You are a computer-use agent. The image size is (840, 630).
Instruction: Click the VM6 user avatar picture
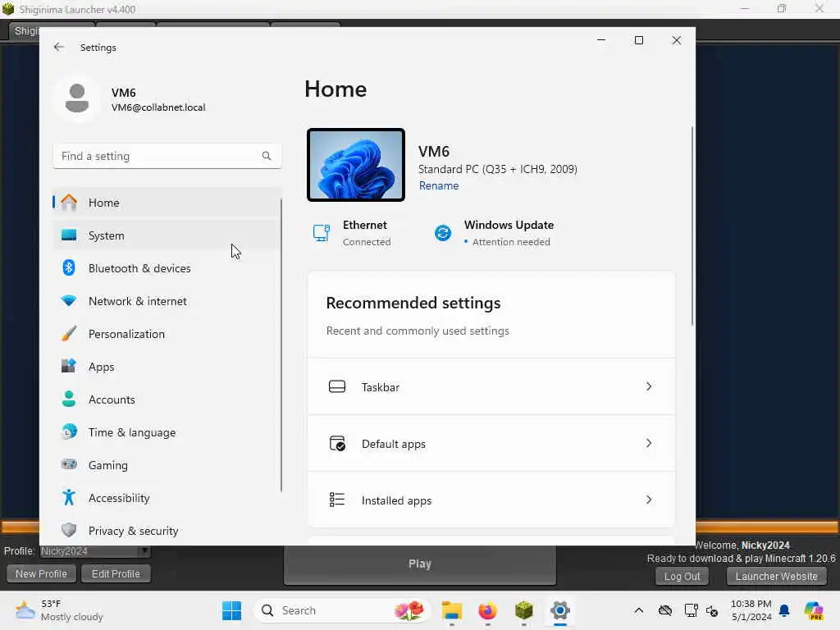tap(76, 98)
